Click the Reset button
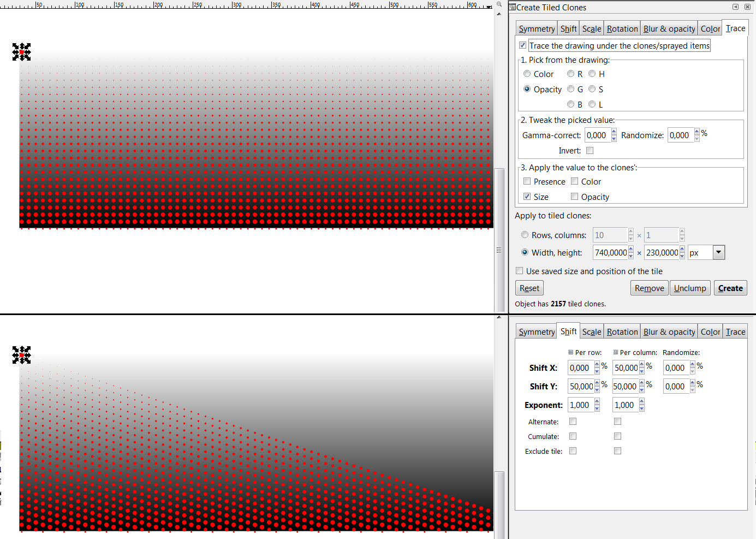The image size is (756, 539). tap(529, 288)
